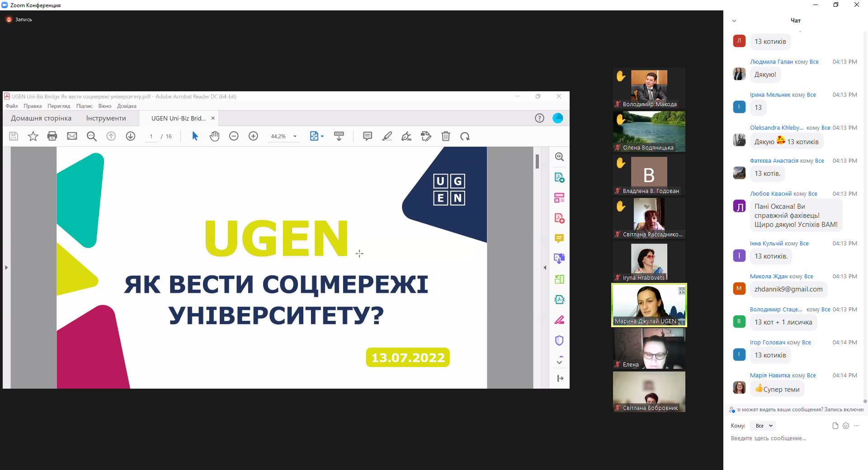Image resolution: width=868 pixels, height=470 pixels.
Task: Choose the Selection arrow tool
Action: (x=195, y=136)
